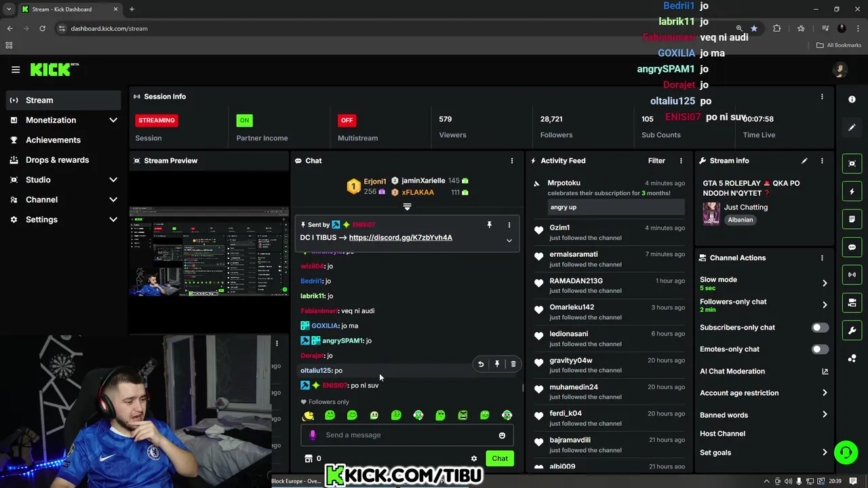
Task: Click the user avatar in Kick header
Action: pos(840,69)
